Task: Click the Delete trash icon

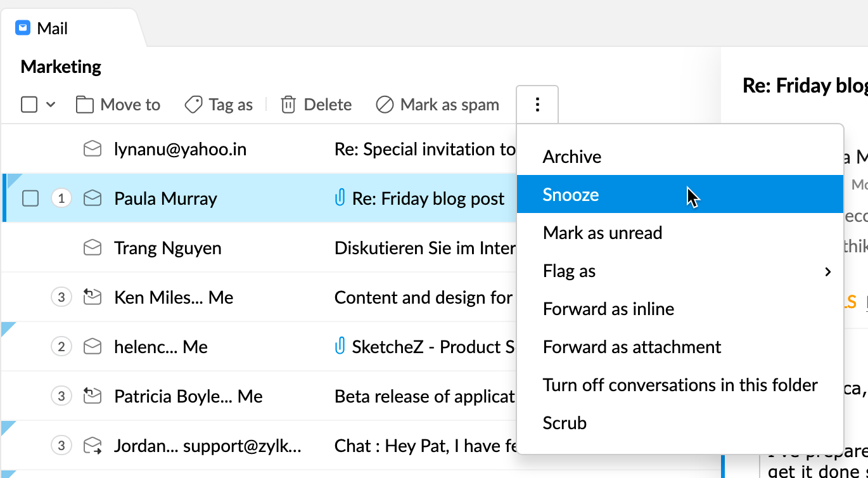Action: coord(288,105)
